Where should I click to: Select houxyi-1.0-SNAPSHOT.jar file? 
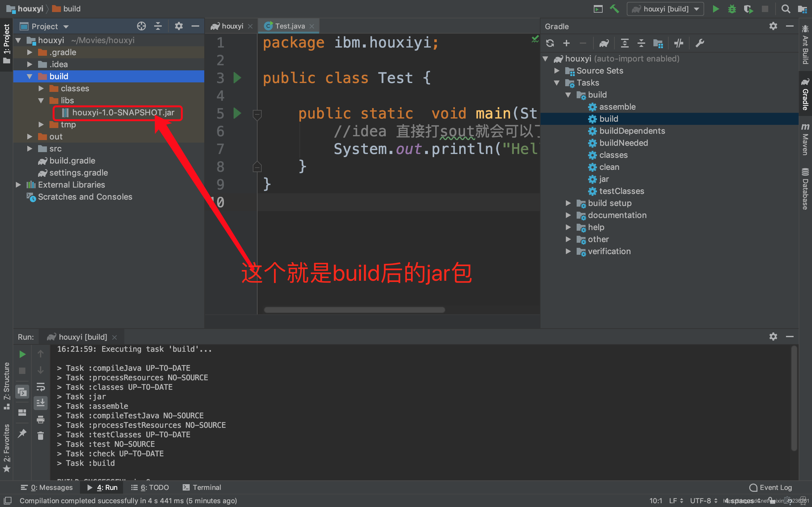pos(123,112)
